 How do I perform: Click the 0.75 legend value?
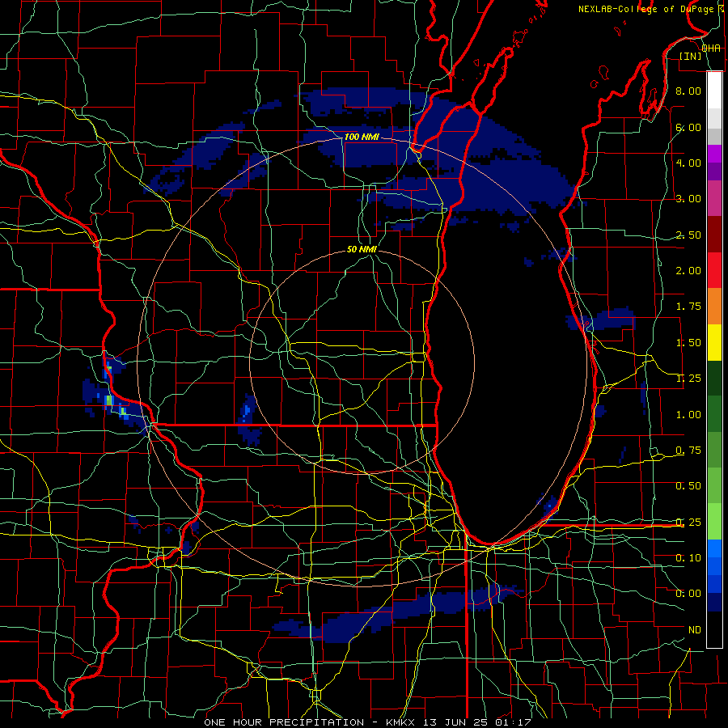[688, 451]
